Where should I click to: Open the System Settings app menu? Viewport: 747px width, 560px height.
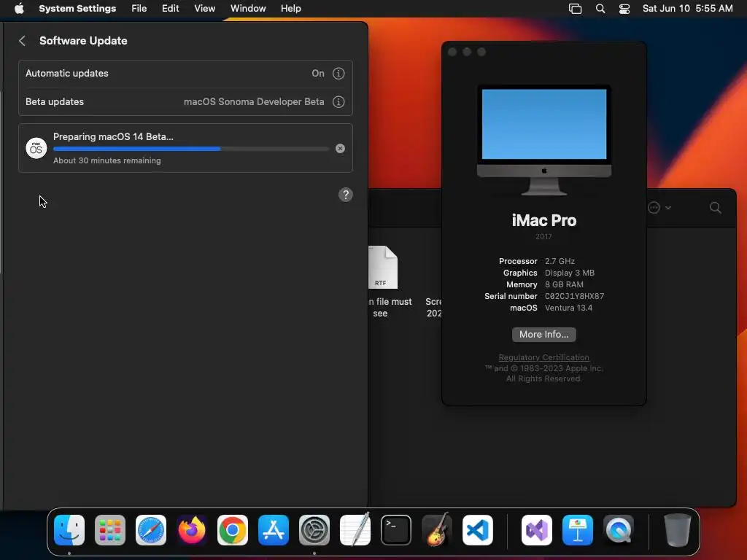click(77, 9)
